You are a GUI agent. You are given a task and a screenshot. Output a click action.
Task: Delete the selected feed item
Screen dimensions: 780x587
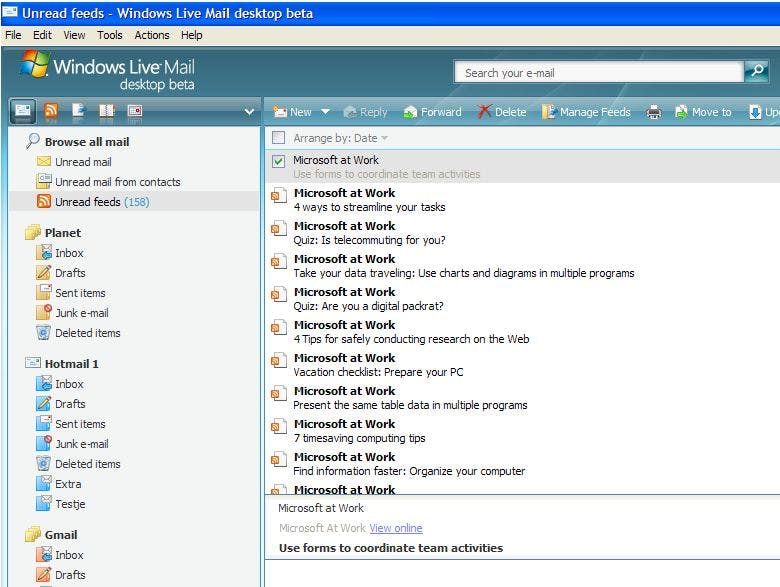(501, 112)
